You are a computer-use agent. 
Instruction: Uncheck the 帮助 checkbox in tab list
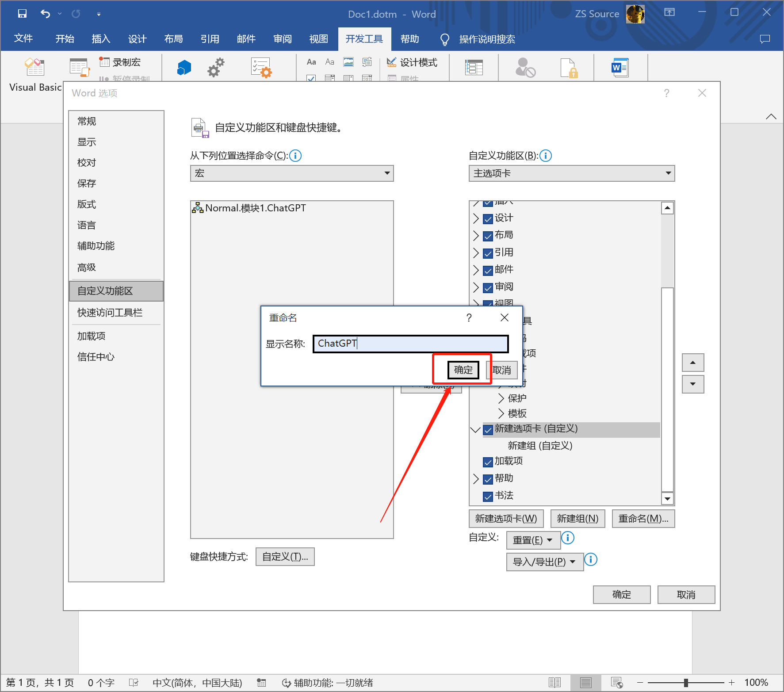[488, 479]
